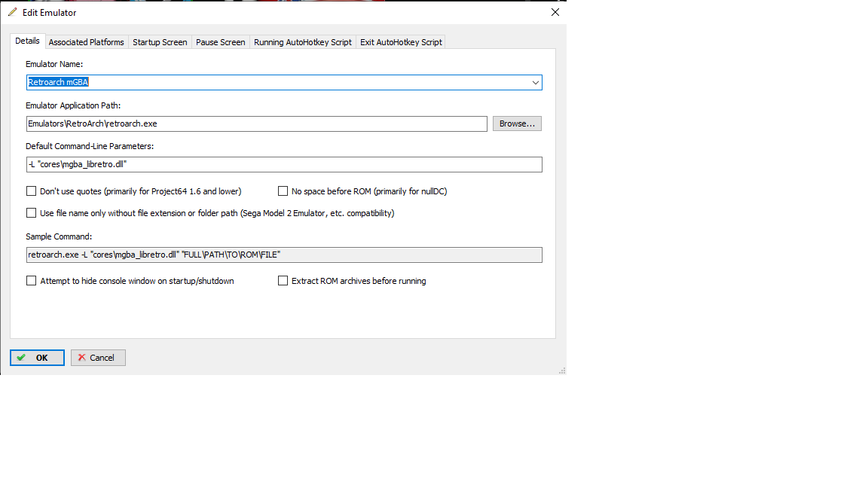
Task: Close the Edit Emulator window
Action: [x=555, y=12]
